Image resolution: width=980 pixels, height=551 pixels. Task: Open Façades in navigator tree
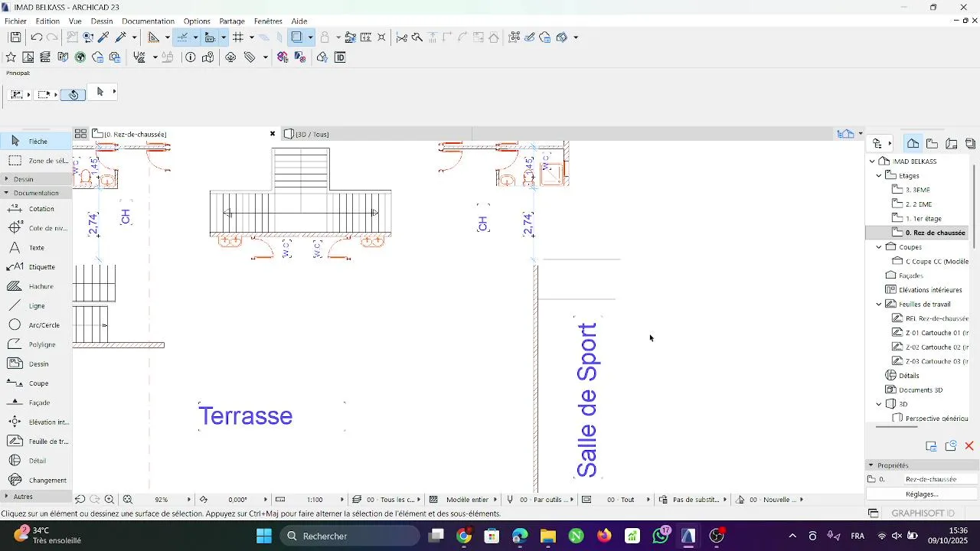click(x=911, y=275)
